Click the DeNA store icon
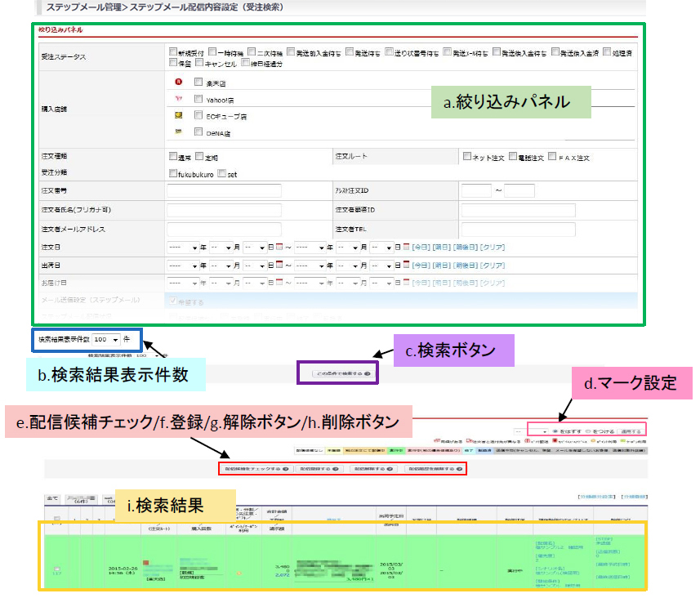Viewport: 700px width, 598px height. (179, 132)
